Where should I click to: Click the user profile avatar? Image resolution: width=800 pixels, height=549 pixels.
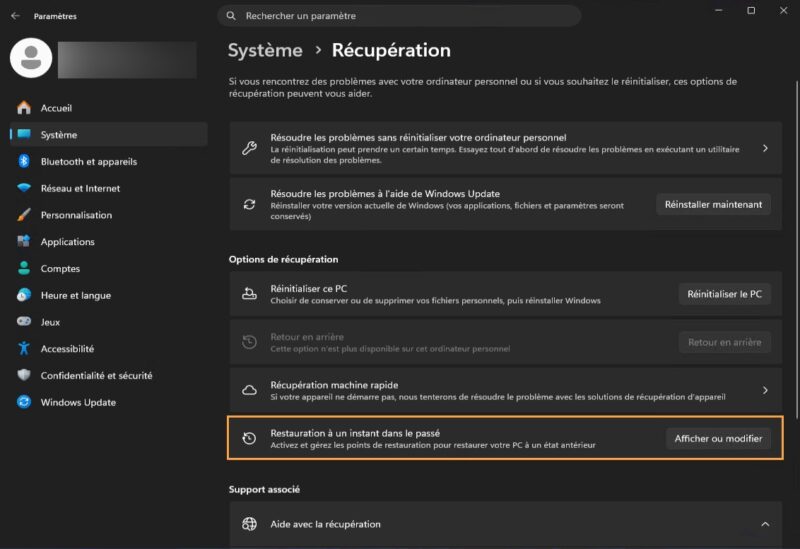(31, 58)
